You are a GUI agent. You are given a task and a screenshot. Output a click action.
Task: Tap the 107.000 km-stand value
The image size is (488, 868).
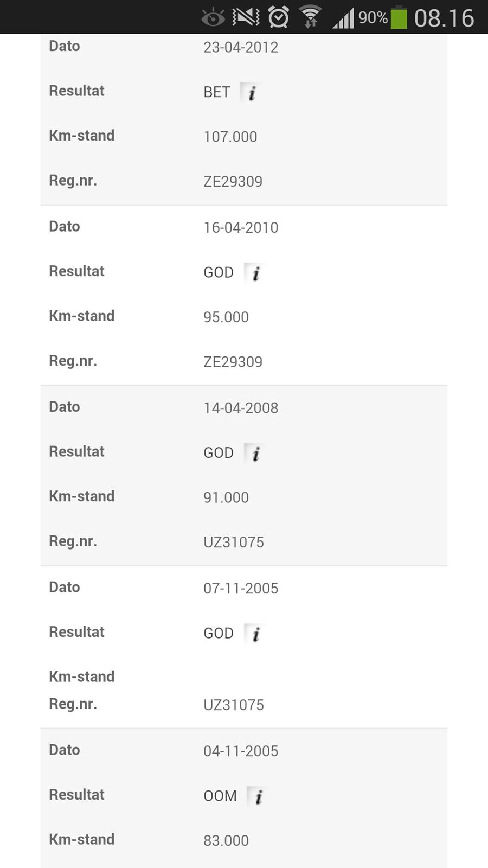point(230,137)
